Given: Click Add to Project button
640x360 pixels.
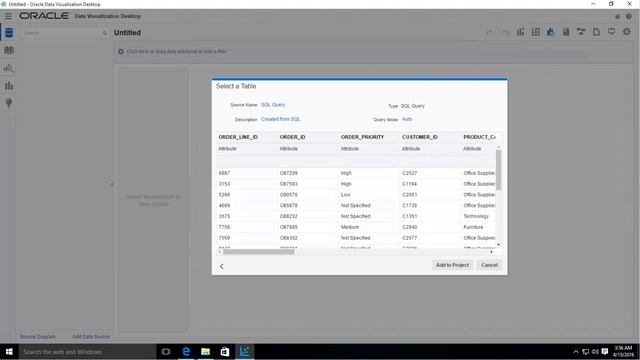Looking at the screenshot, I should (452, 265).
